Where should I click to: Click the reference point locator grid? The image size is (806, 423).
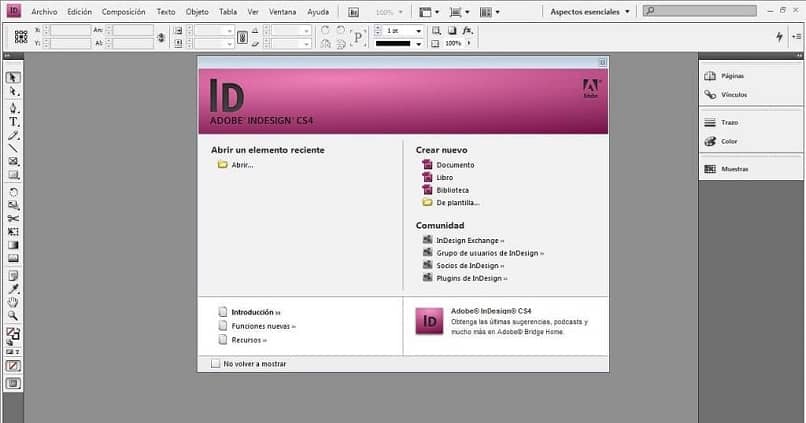click(21, 36)
